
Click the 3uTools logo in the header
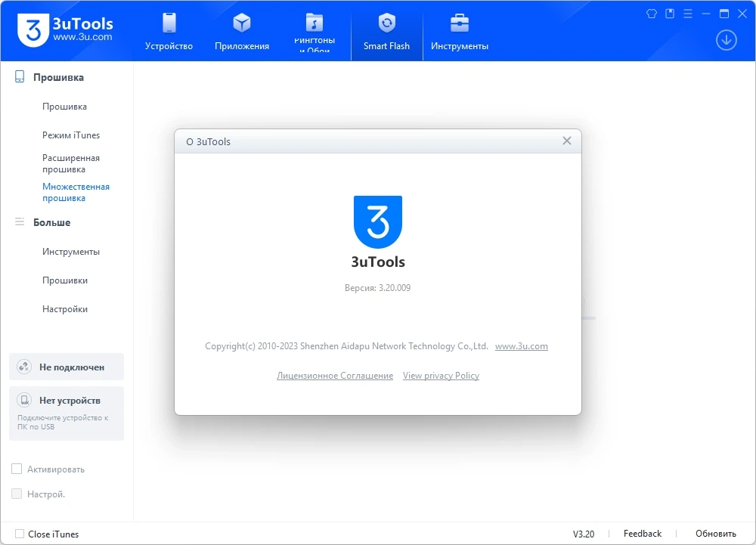click(65, 30)
